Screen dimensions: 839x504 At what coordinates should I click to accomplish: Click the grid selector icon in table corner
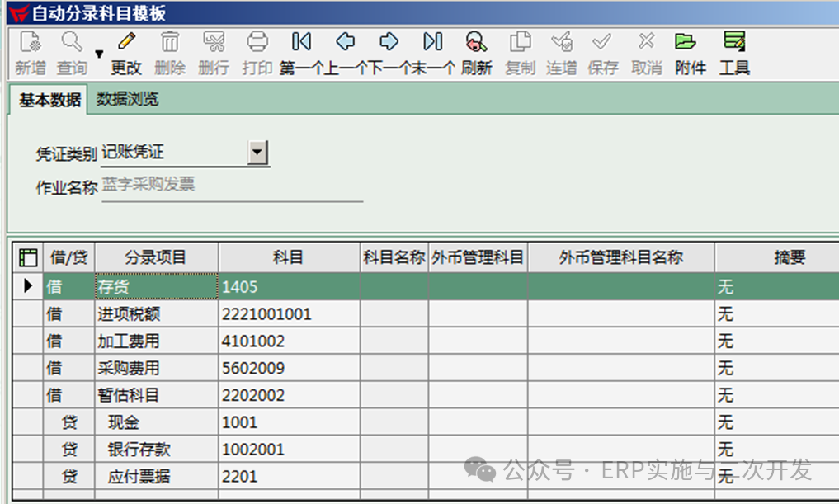coord(28,257)
